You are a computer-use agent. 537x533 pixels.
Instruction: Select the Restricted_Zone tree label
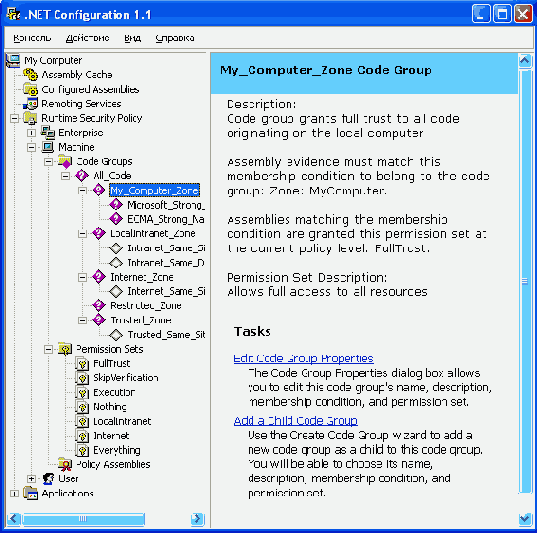(146, 306)
